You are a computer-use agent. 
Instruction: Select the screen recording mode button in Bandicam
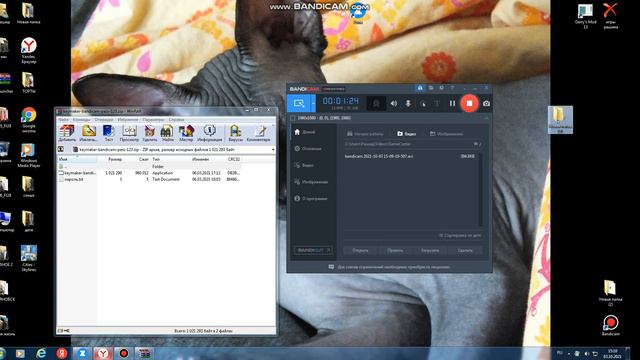(299, 104)
